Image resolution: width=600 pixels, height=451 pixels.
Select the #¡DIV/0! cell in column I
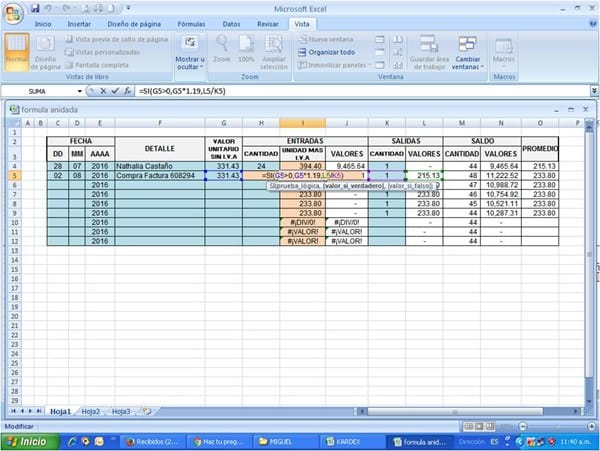coord(303,222)
